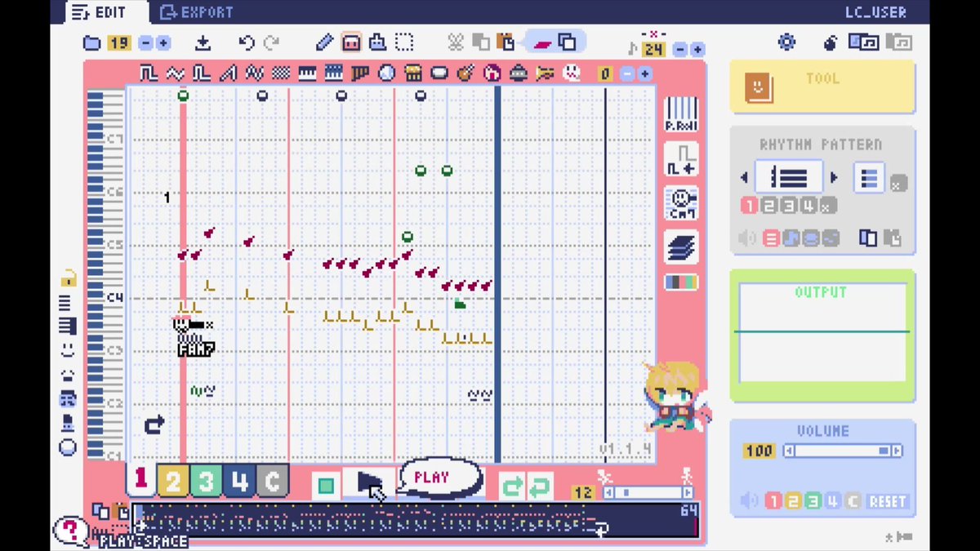Viewport: 980px width, 551px height.
Task: Select the eraser tool
Action: (x=351, y=42)
